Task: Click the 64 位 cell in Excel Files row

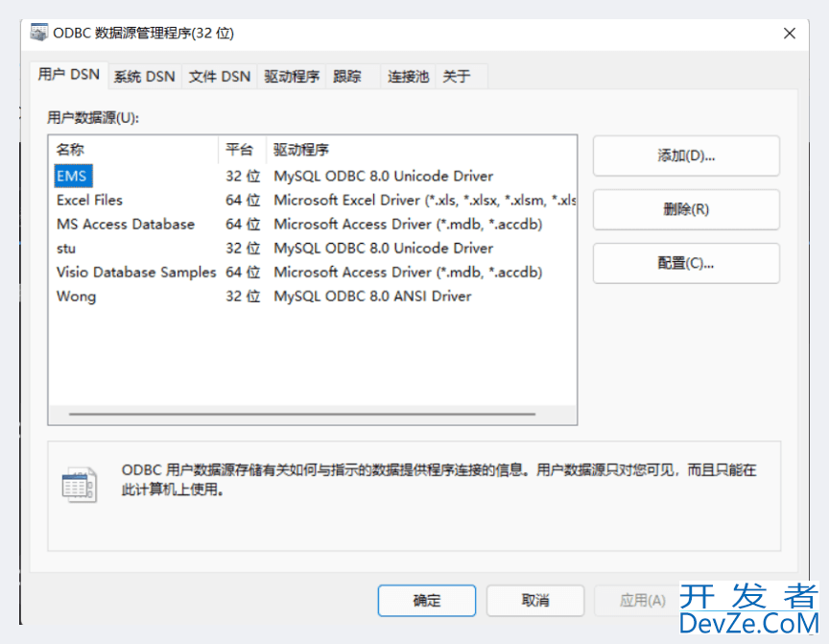Action: (x=243, y=201)
